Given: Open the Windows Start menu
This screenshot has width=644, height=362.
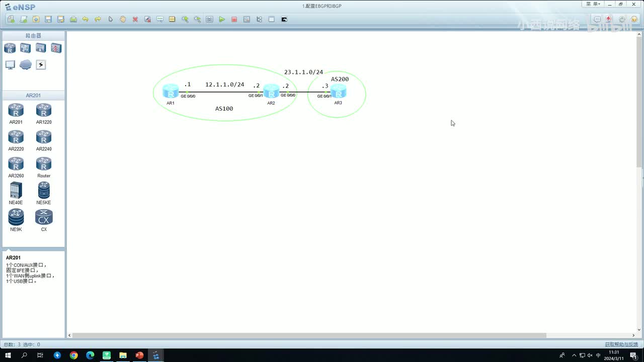Looking at the screenshot, I should (8, 355).
